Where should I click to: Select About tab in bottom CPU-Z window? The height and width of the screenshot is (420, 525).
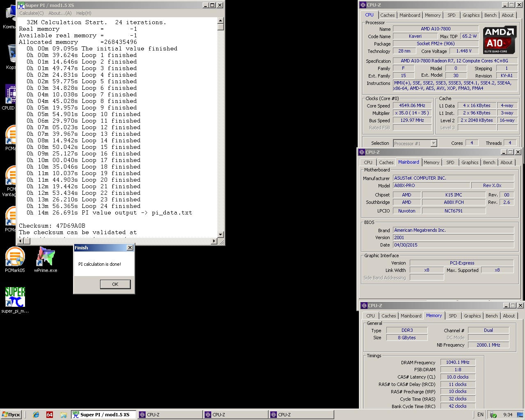(509, 316)
